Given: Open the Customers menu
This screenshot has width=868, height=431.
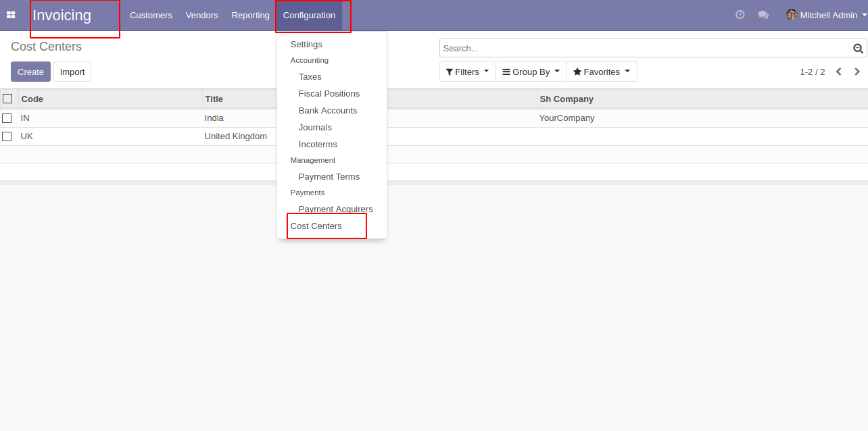Looking at the screenshot, I should 151,15.
